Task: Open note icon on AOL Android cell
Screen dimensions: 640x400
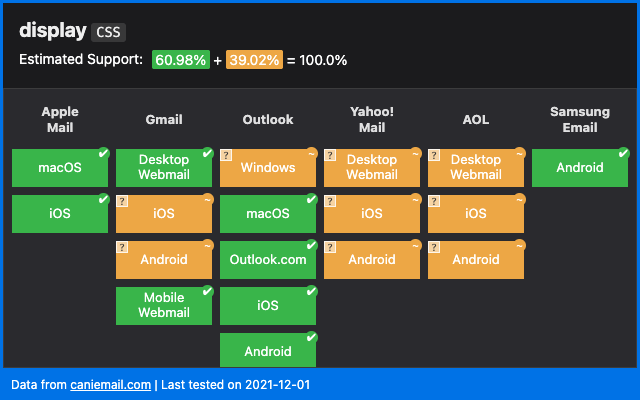Action: [x=434, y=247]
